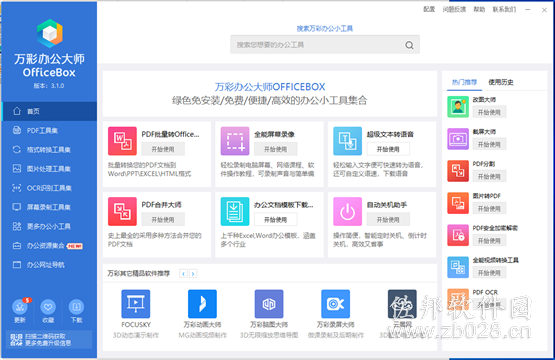Open PDF工具集 in sidebar
Screen dimensions: 555x360
[x=49, y=130]
